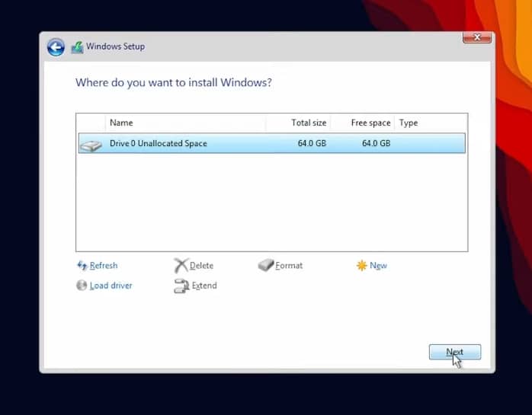Click the Refresh link
This screenshot has height=415, width=532.
click(104, 266)
